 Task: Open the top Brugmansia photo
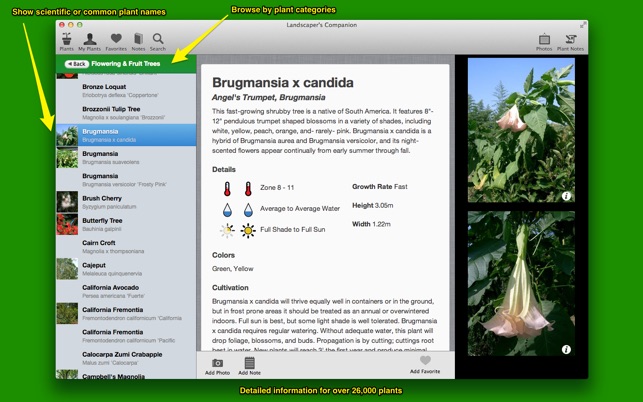point(521,130)
